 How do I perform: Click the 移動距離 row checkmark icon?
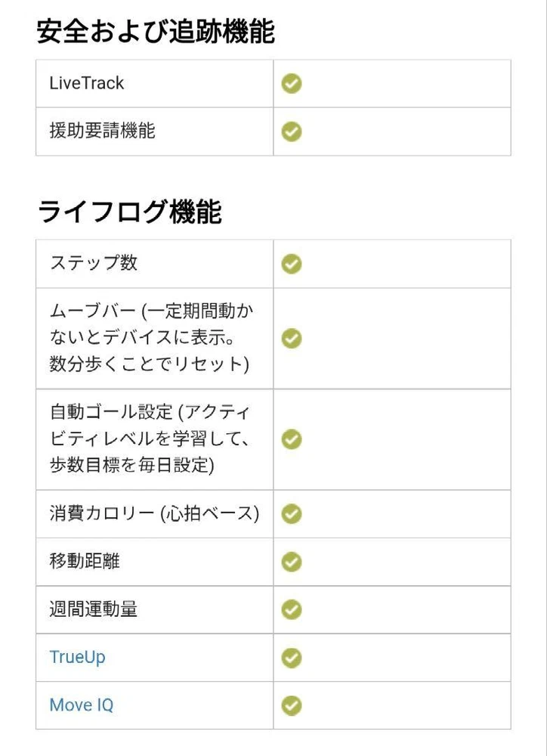292,562
